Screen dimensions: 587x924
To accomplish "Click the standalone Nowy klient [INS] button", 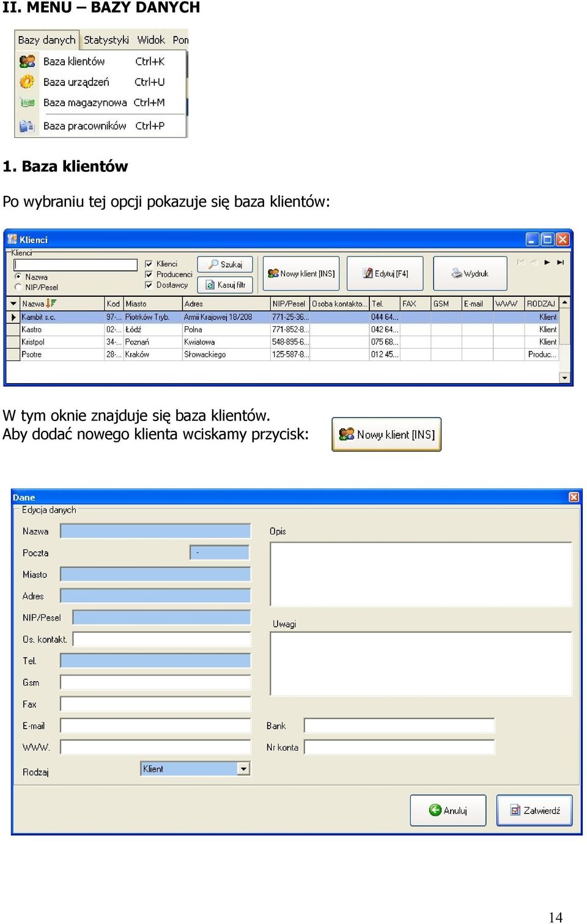I will [x=386, y=434].
